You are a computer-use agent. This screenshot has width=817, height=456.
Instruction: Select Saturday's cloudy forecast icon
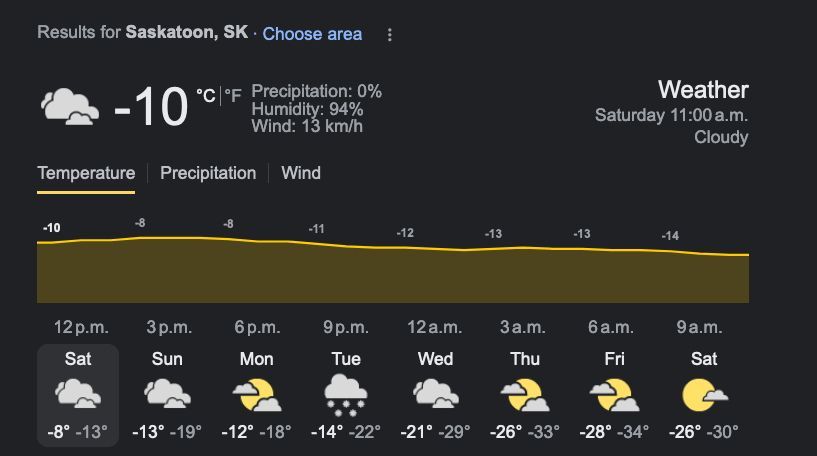[78, 395]
